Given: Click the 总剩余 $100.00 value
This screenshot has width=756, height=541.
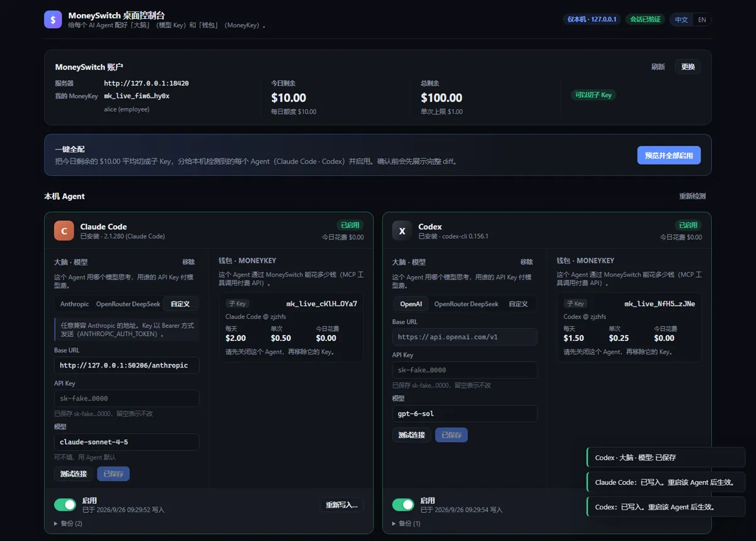Looking at the screenshot, I should [442, 98].
